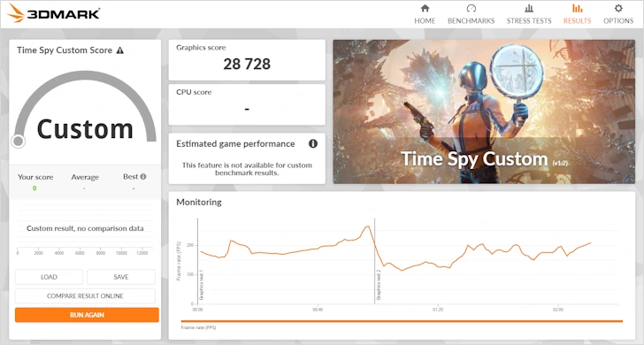This screenshot has height=345, width=644.
Task: Click the SAVE button
Action: click(121, 277)
